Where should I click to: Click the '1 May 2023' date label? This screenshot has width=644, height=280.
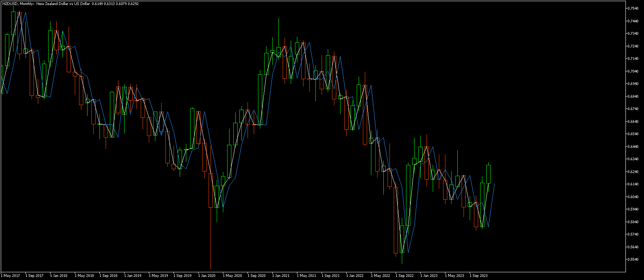click(455, 276)
